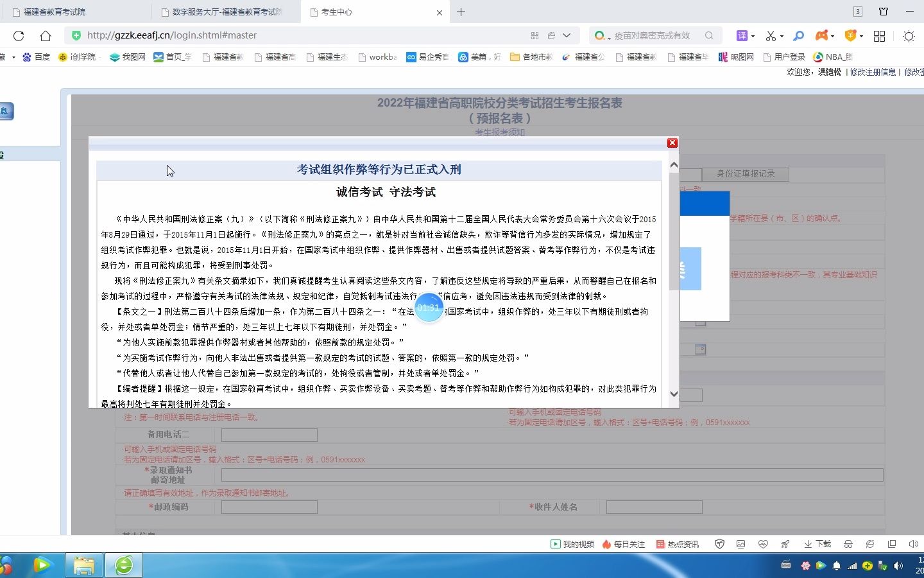Open the NBA bookmark
This screenshot has height=578, width=924.
pyautogui.click(x=833, y=57)
